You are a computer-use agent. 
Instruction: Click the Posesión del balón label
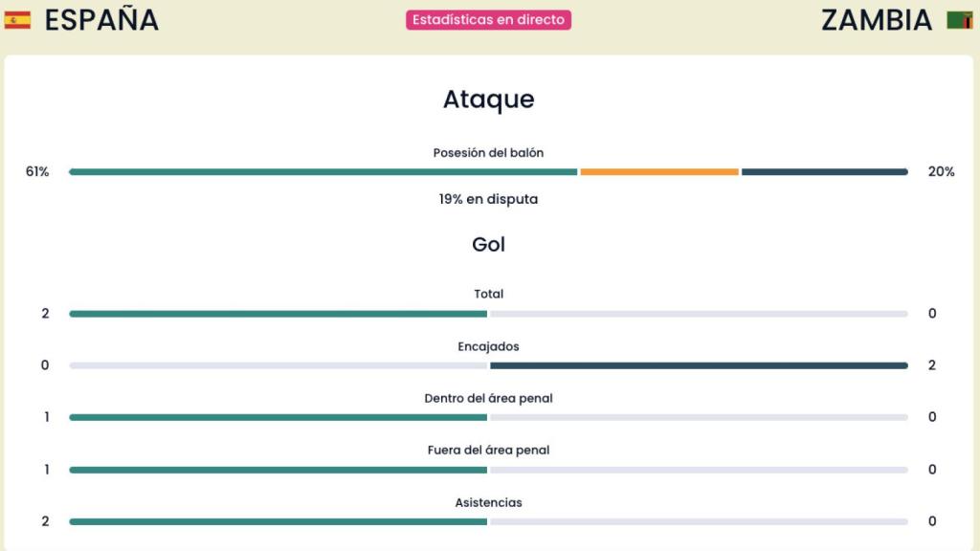(489, 153)
